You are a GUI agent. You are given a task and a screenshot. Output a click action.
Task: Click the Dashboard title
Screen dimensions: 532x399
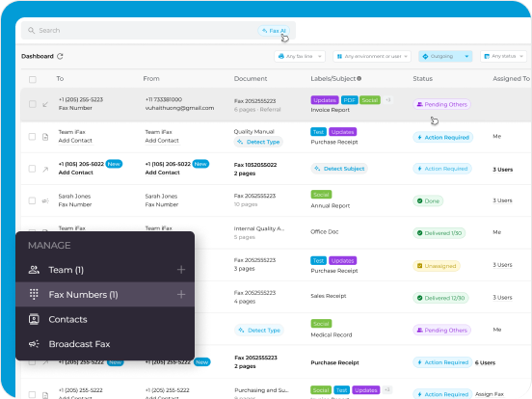pos(38,56)
